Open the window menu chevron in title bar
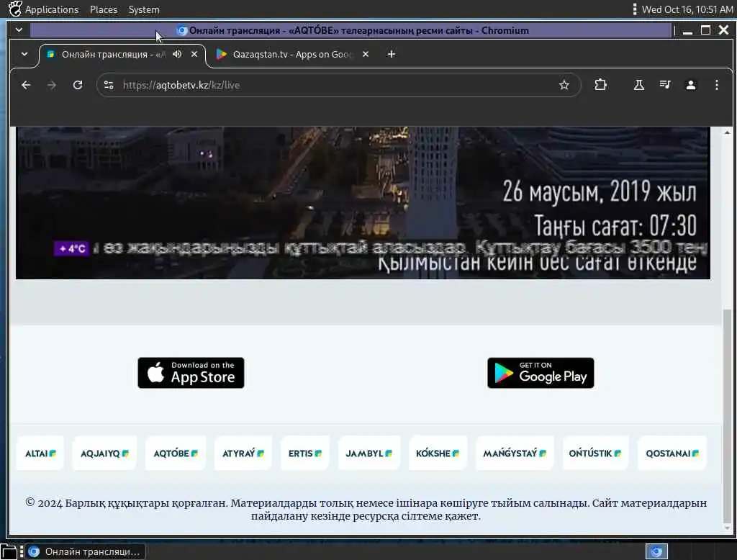Image resolution: width=737 pixels, height=560 pixels. point(19,30)
